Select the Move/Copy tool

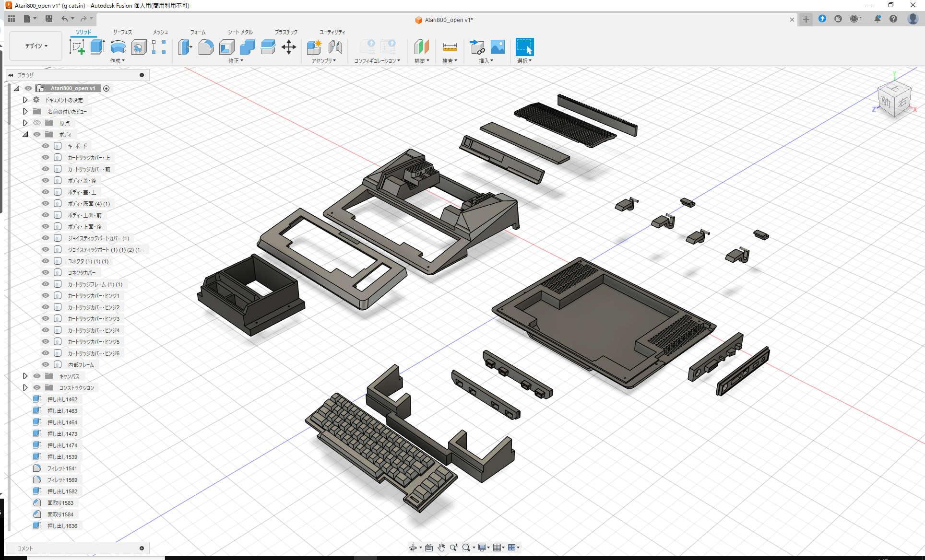[x=289, y=47]
